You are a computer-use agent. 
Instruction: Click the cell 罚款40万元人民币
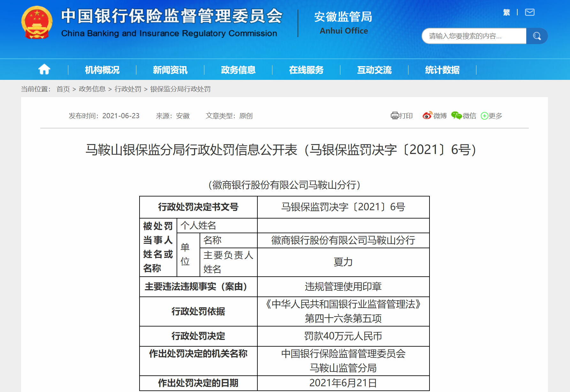pos(343,336)
